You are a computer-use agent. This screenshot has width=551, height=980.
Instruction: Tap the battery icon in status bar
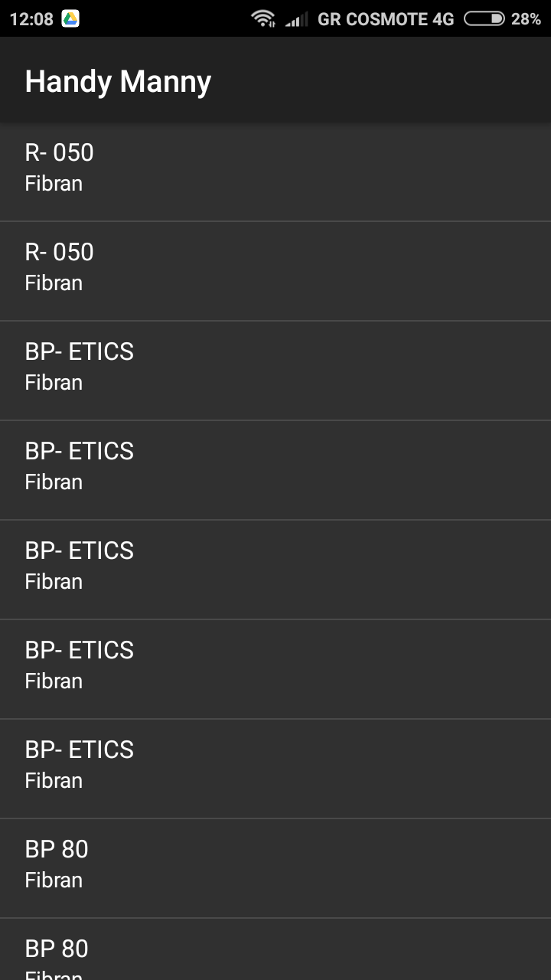[x=484, y=18]
